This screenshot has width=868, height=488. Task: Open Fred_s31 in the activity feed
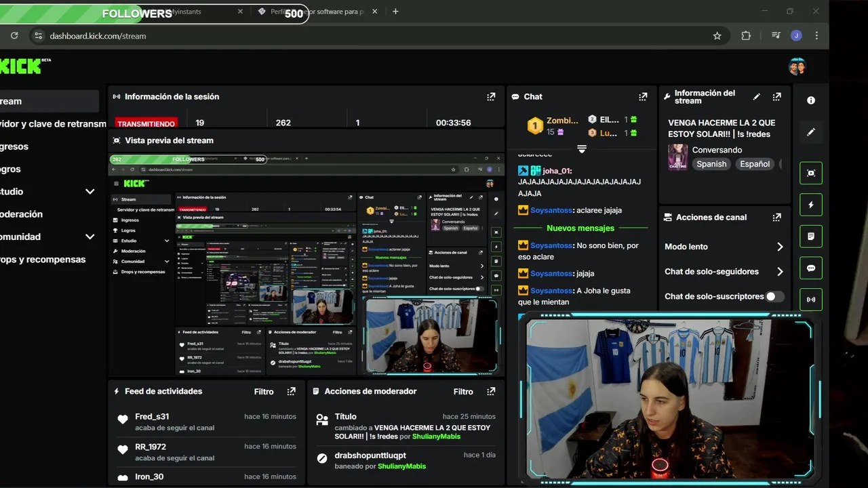[x=152, y=417]
